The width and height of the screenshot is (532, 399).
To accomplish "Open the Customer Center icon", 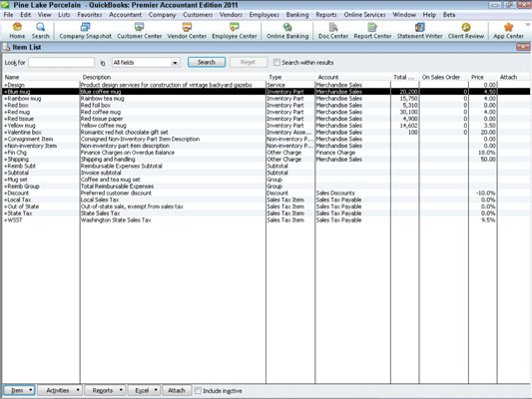I will [139, 27].
